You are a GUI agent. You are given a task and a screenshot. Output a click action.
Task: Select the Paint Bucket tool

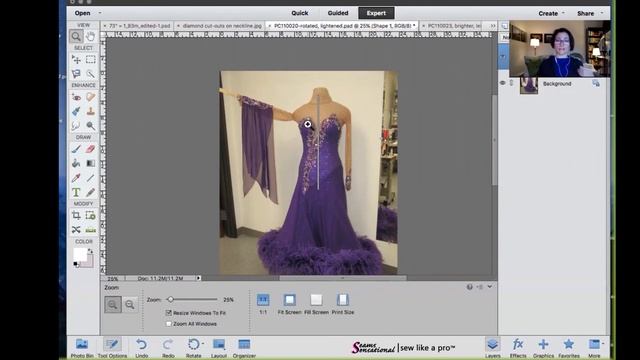coord(76,163)
